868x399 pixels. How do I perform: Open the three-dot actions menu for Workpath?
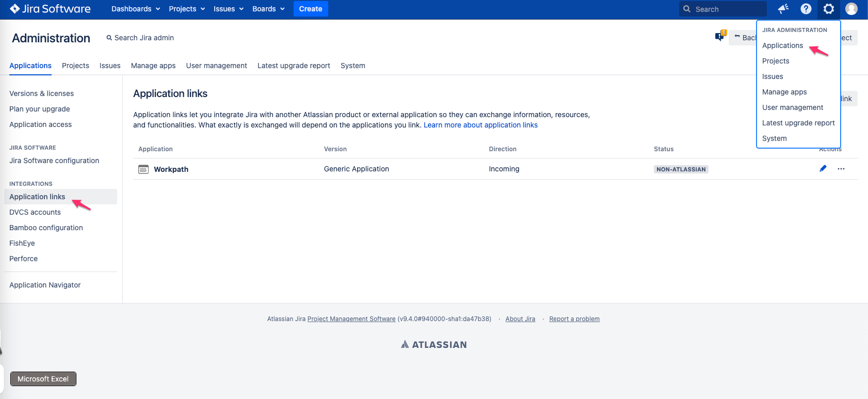tap(841, 169)
